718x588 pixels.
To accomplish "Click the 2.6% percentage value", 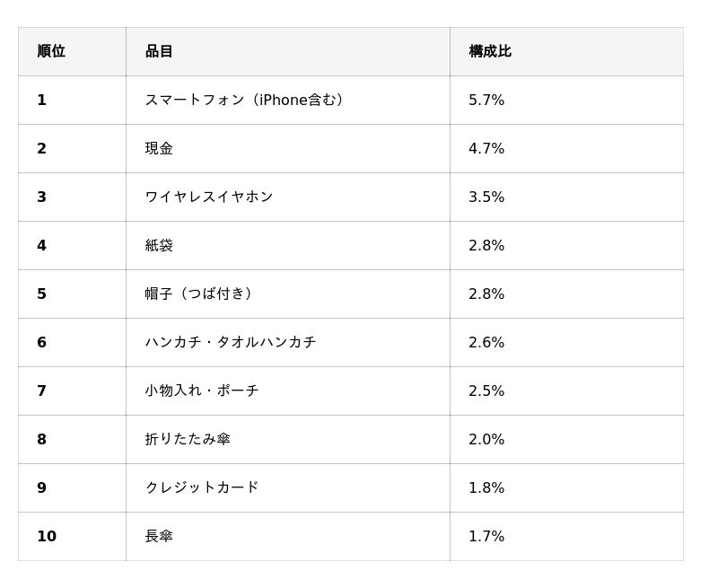I will point(486,342).
